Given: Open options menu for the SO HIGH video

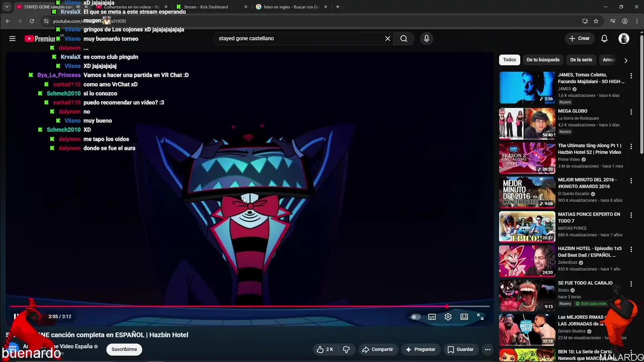Looking at the screenshot, I should tap(631, 76).
